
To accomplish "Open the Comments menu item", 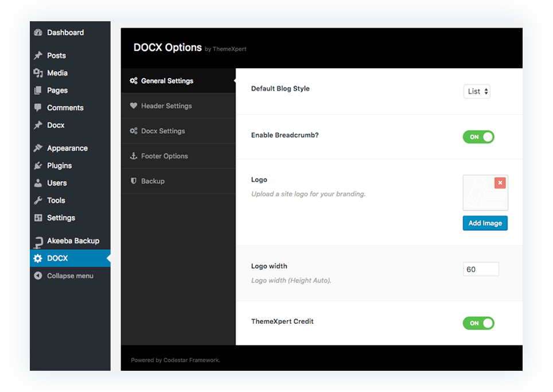I will pyautogui.click(x=70, y=108).
